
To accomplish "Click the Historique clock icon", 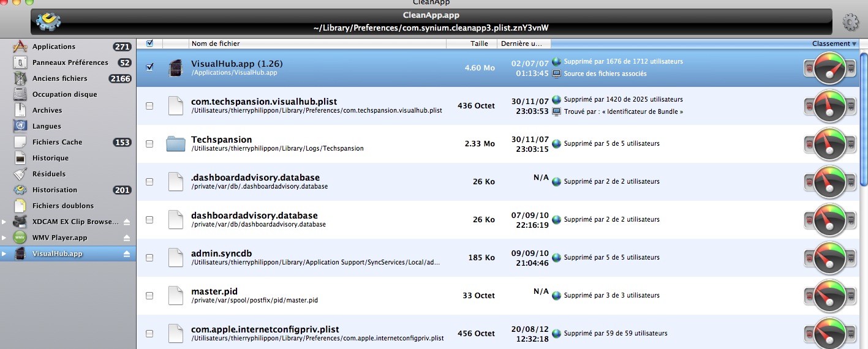I will click(21, 158).
